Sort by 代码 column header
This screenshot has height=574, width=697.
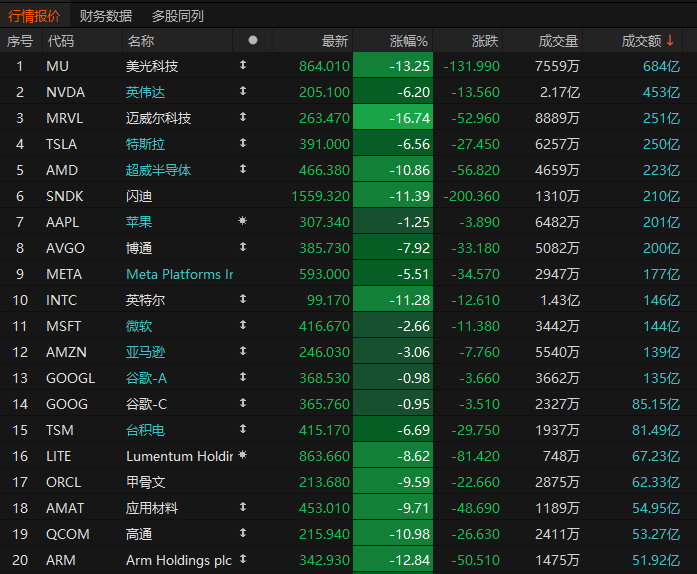coord(60,41)
